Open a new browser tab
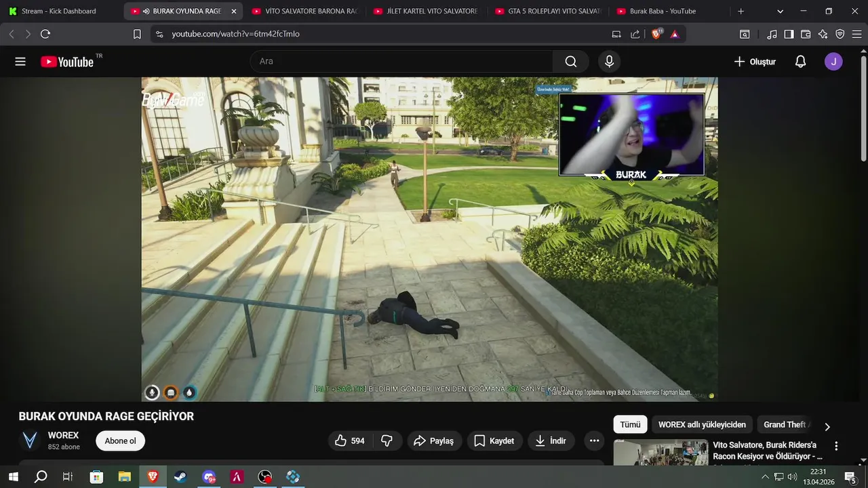Viewport: 868px width, 488px height. click(741, 12)
